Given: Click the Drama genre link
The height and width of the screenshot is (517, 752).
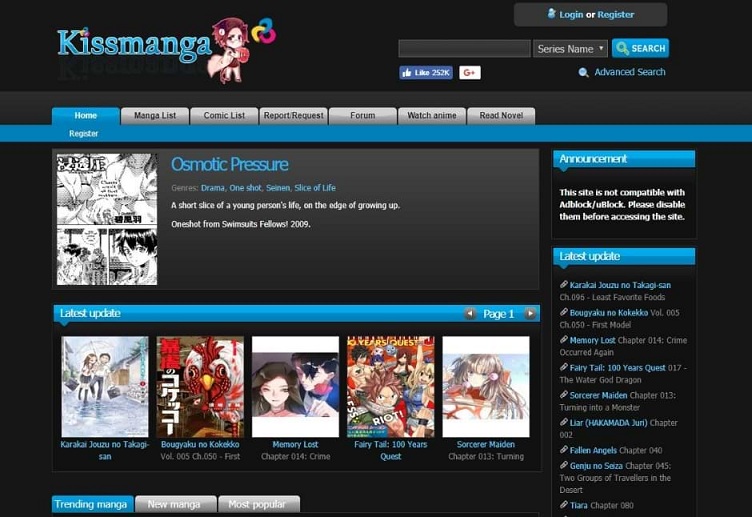Looking at the screenshot, I should [213, 188].
